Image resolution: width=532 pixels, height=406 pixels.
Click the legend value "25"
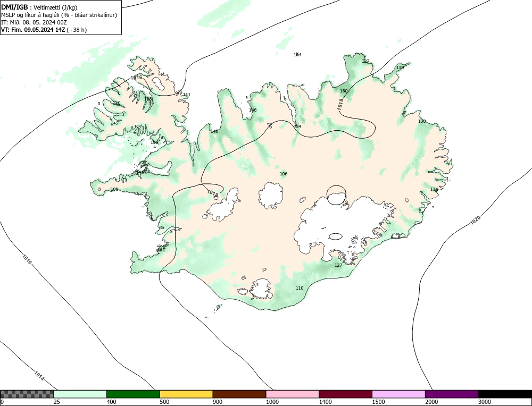(x=57, y=402)
